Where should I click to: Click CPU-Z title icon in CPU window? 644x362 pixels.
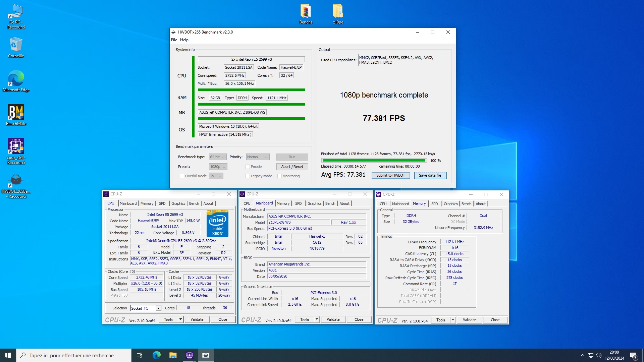click(106, 194)
